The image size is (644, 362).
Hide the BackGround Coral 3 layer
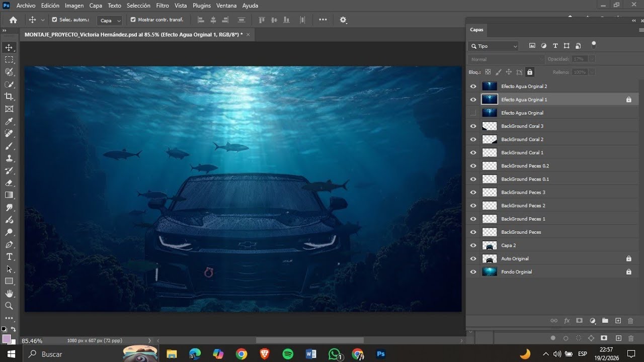[x=473, y=126]
